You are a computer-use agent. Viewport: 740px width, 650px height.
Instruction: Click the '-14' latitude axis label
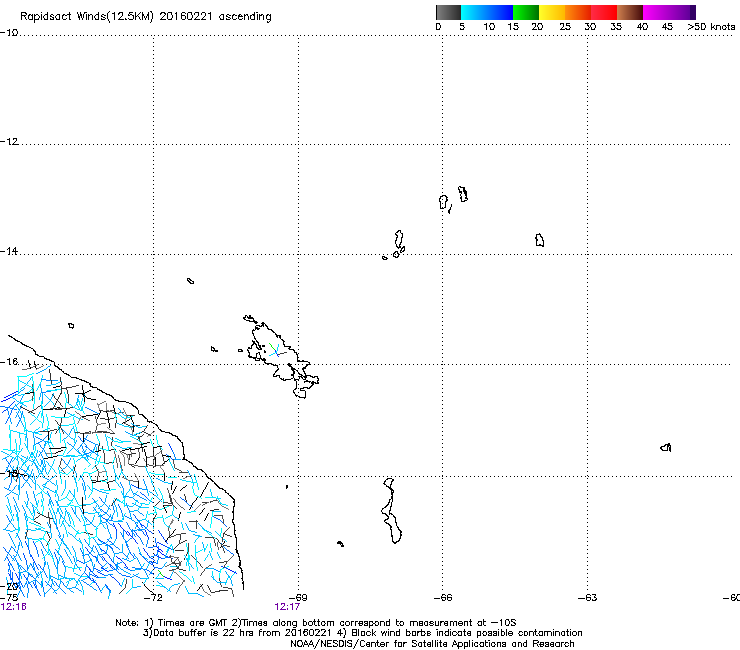point(9,251)
